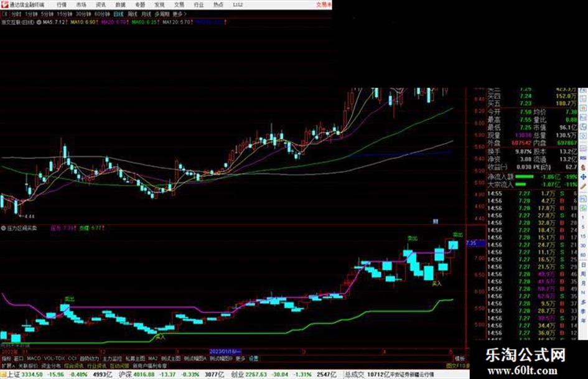
Task: Open the 指标 tab at bottom
Action: coord(6,358)
